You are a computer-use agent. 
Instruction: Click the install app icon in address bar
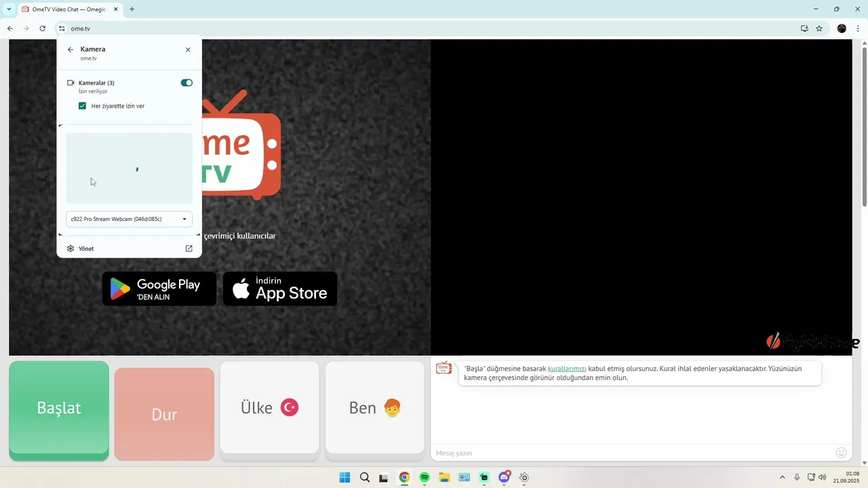tap(804, 28)
